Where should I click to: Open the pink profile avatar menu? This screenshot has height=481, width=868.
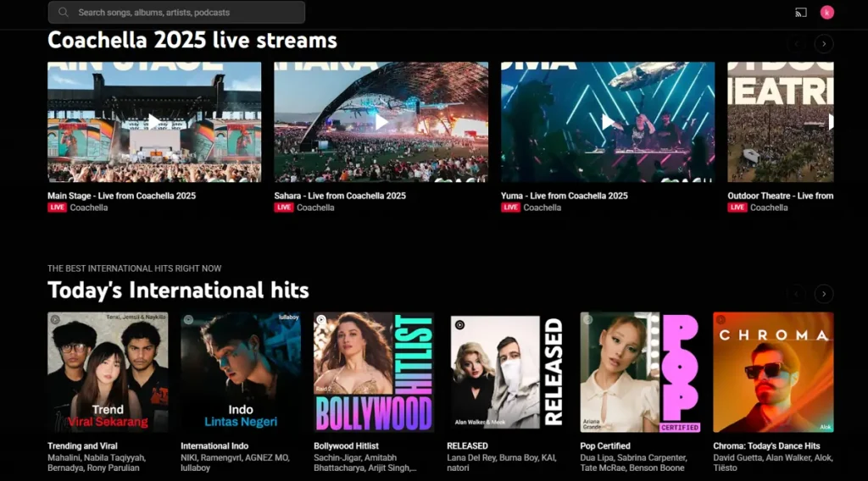click(827, 12)
